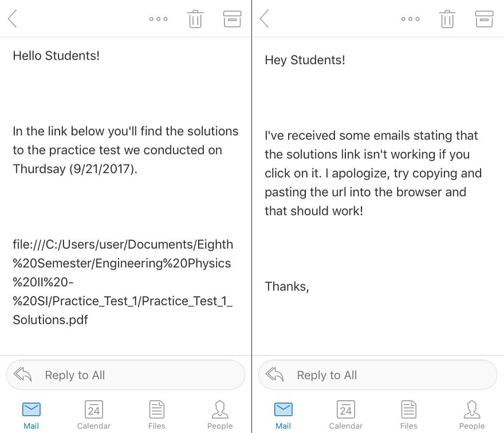Open the Calendar icon on the right screen
504x433 pixels.
point(346,414)
